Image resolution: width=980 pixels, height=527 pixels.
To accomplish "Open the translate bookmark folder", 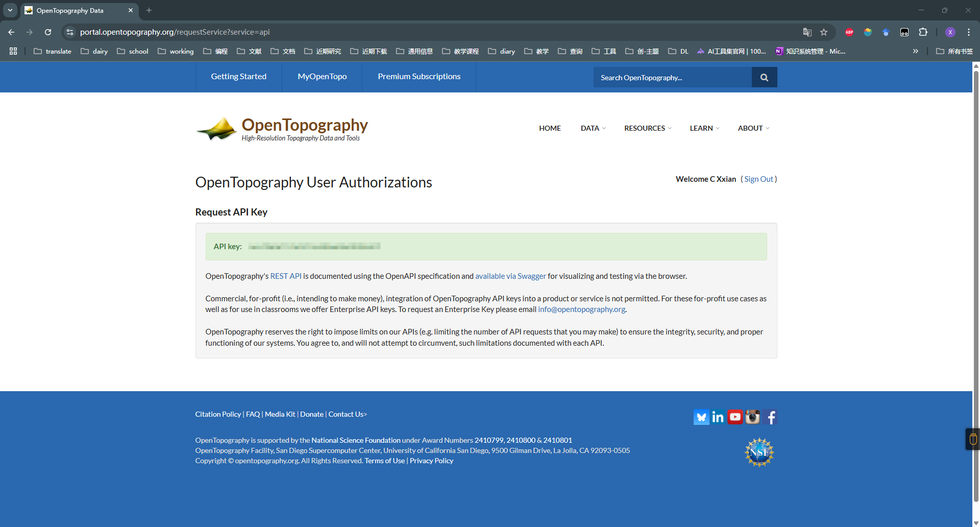I will [x=53, y=51].
